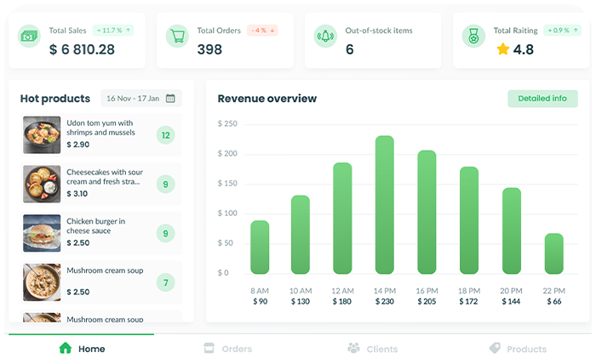Click the Total Sales cash icon
This screenshot has width=596, height=364.
point(30,37)
